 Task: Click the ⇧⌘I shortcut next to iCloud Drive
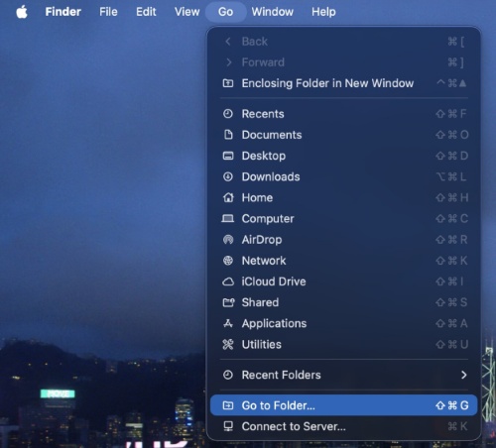coord(450,281)
